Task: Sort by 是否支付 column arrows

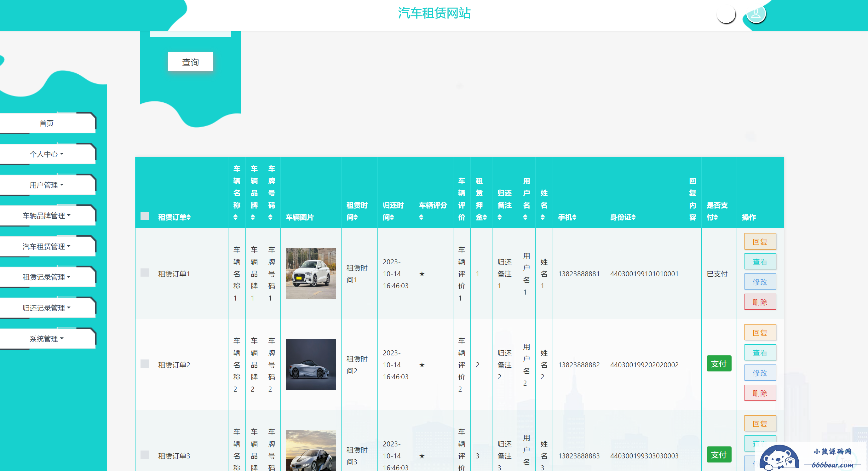Action: 716,217
